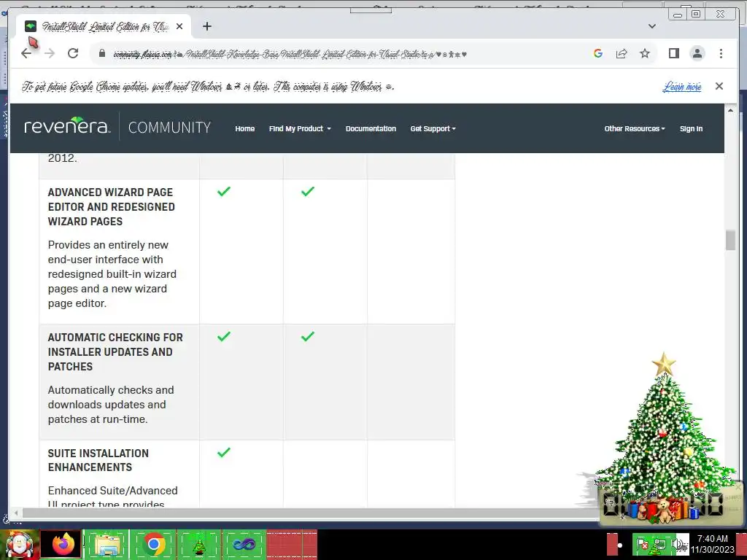
Task: Open the Christmas tree app in taskbar
Action: (x=199, y=544)
